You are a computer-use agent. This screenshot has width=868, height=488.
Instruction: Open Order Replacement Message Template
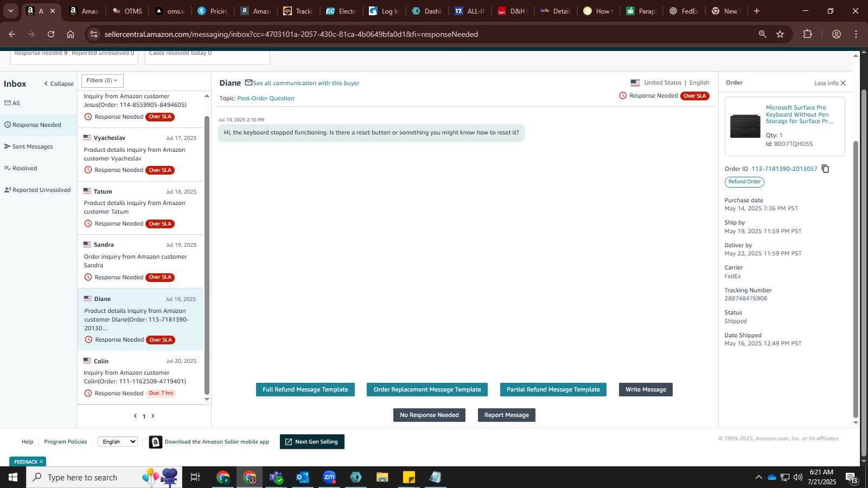[x=427, y=389]
